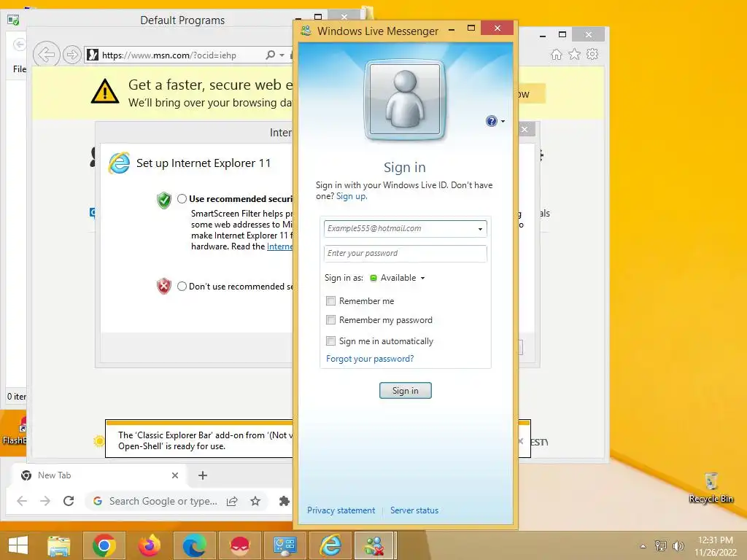Open the Internet Explorer privacy link
The height and width of the screenshot is (560, 747).
[280, 246]
